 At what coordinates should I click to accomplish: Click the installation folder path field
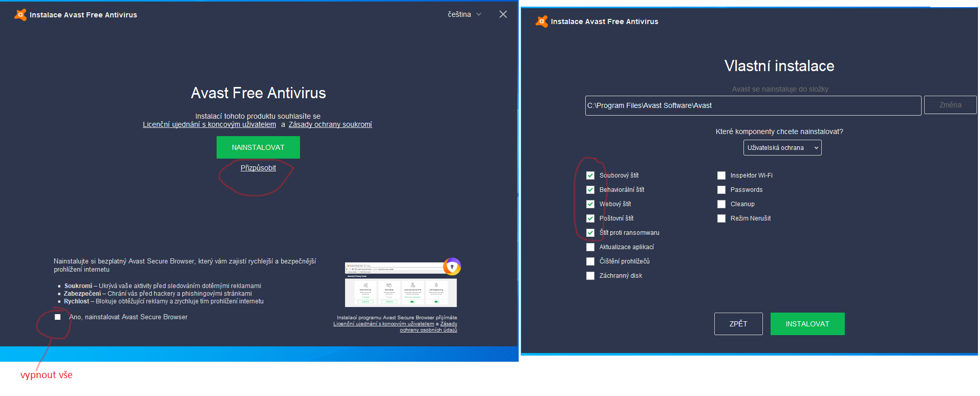[753, 105]
